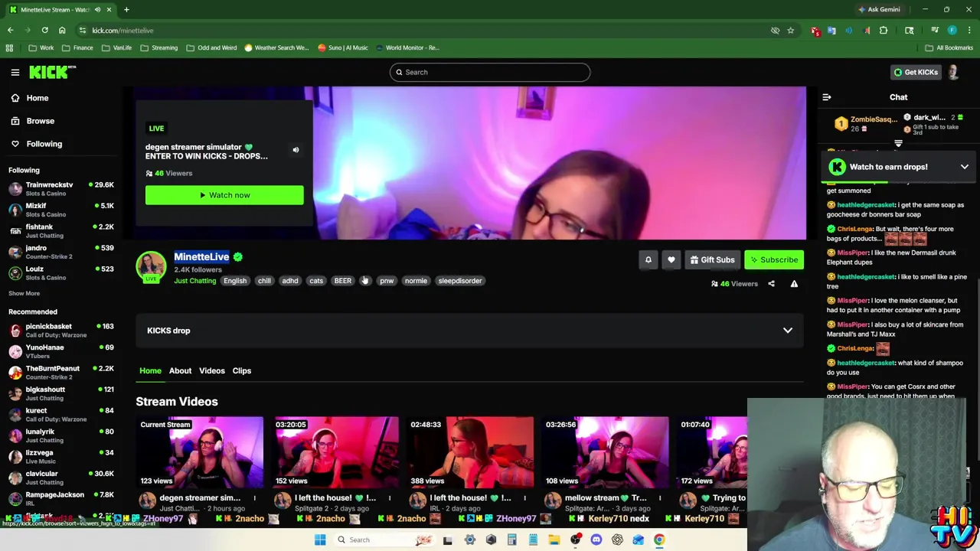The image size is (980, 551).
Task: Open the Finance bookmarks folder
Action: (78, 47)
